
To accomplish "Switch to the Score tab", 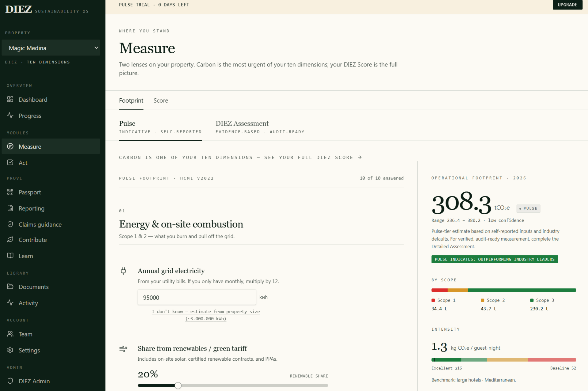I will (x=161, y=100).
